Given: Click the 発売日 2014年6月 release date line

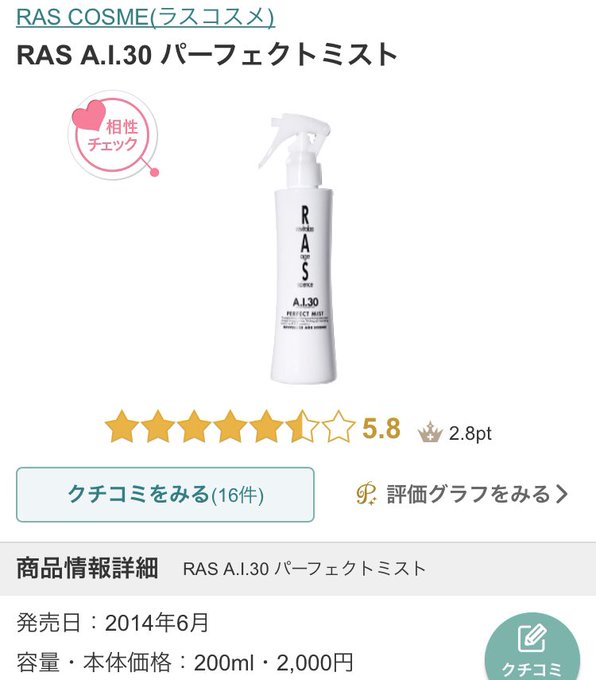Looking at the screenshot, I should [113, 623].
